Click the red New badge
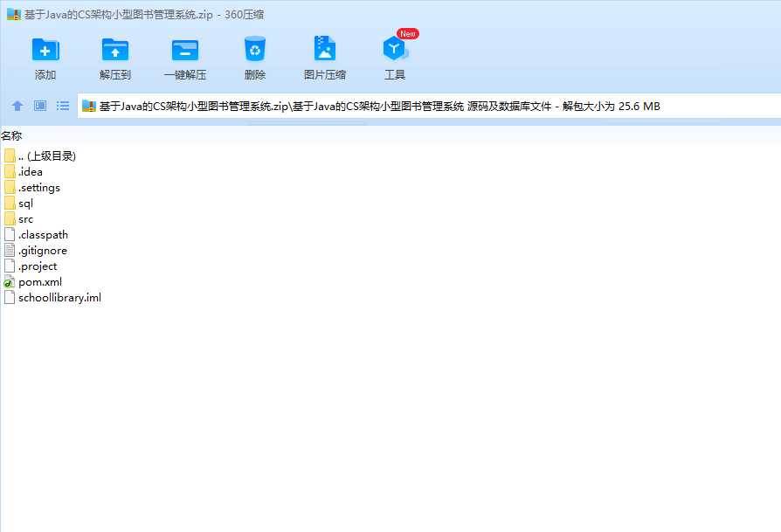781x532 pixels. (408, 33)
